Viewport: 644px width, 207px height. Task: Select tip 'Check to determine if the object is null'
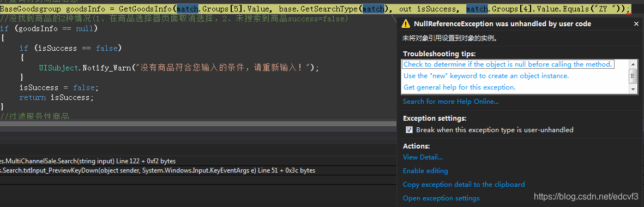tap(508, 64)
